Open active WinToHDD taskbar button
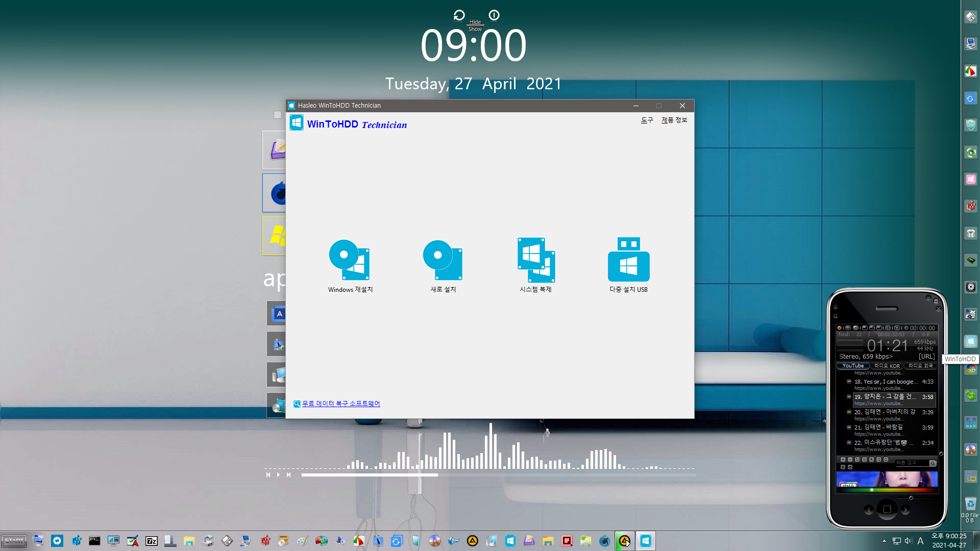The width and height of the screenshot is (980, 551). [646, 541]
